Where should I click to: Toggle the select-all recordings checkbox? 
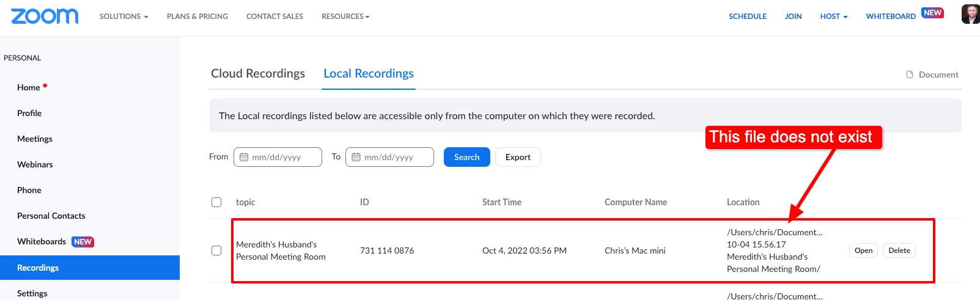pyautogui.click(x=216, y=202)
